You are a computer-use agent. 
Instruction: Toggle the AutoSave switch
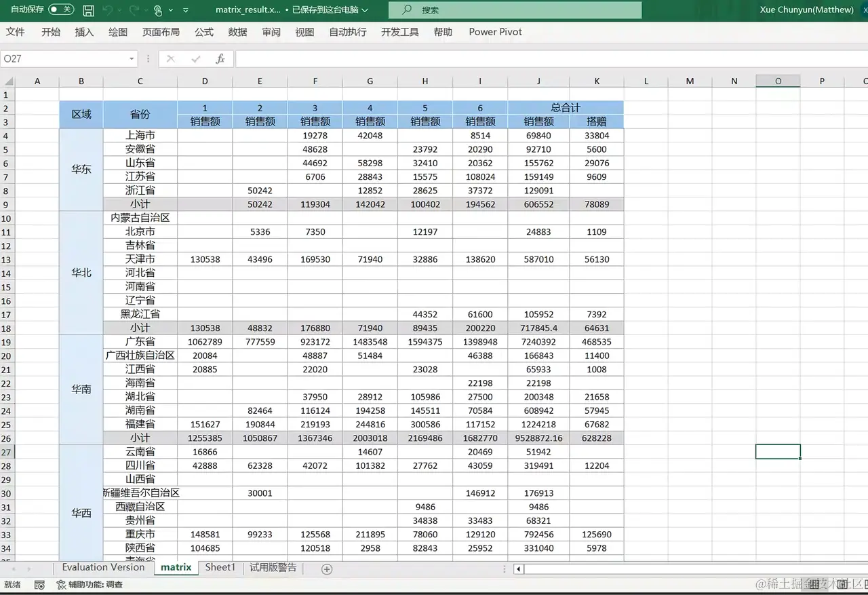click(x=61, y=9)
